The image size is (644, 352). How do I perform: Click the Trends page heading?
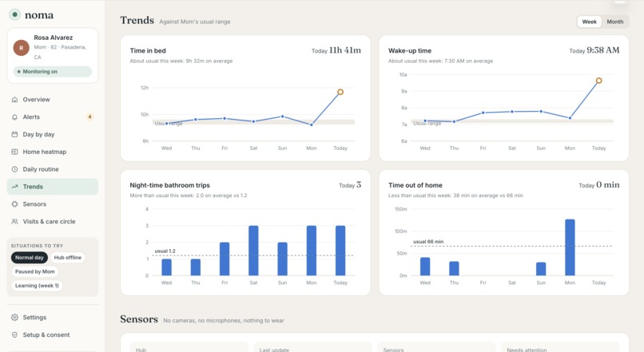[x=137, y=20]
